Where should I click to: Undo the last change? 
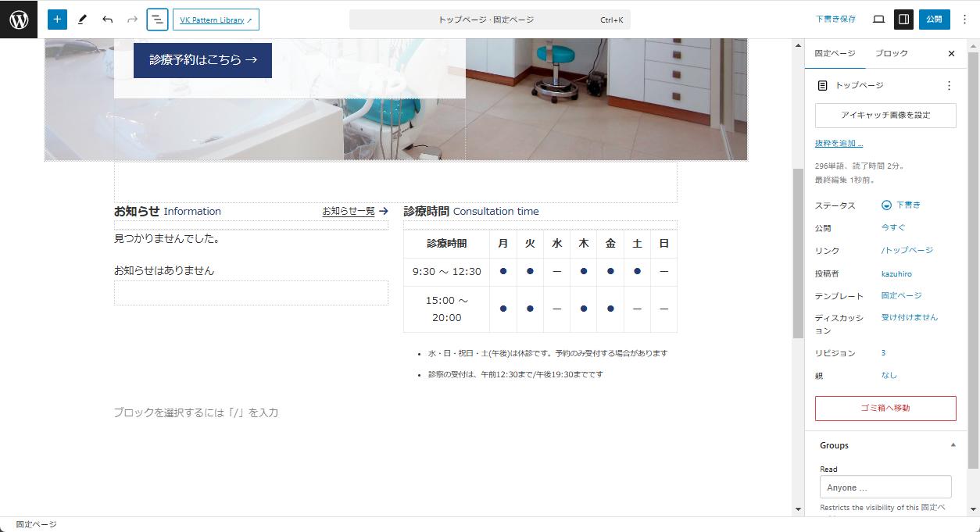pyautogui.click(x=107, y=20)
